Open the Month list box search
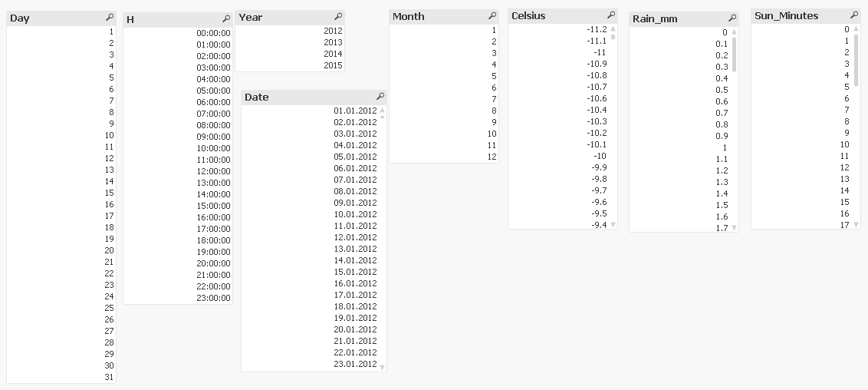 (x=492, y=16)
